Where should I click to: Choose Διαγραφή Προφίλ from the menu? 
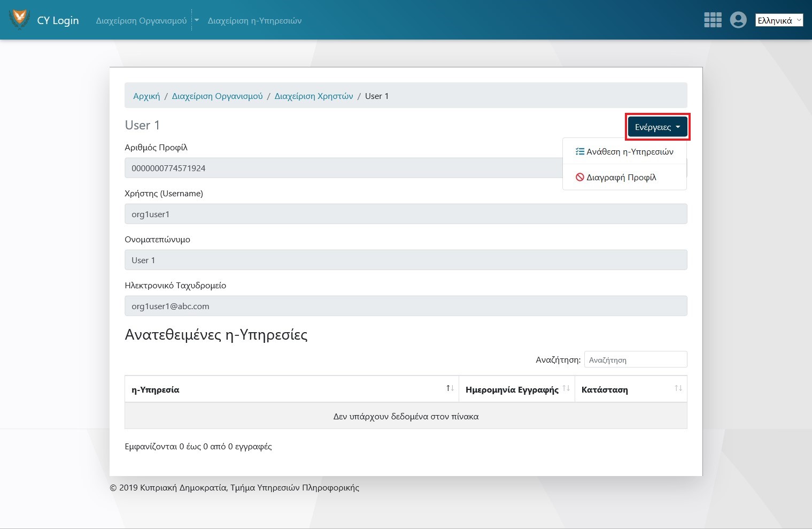pos(621,177)
